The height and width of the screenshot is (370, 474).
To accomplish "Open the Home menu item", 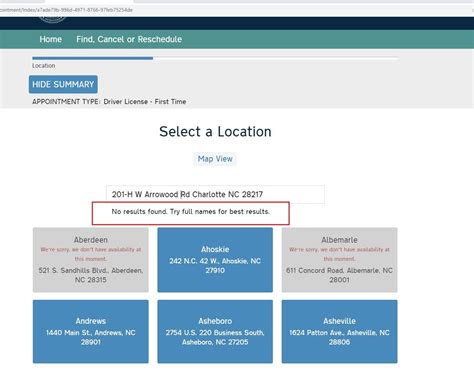I will (x=51, y=39).
